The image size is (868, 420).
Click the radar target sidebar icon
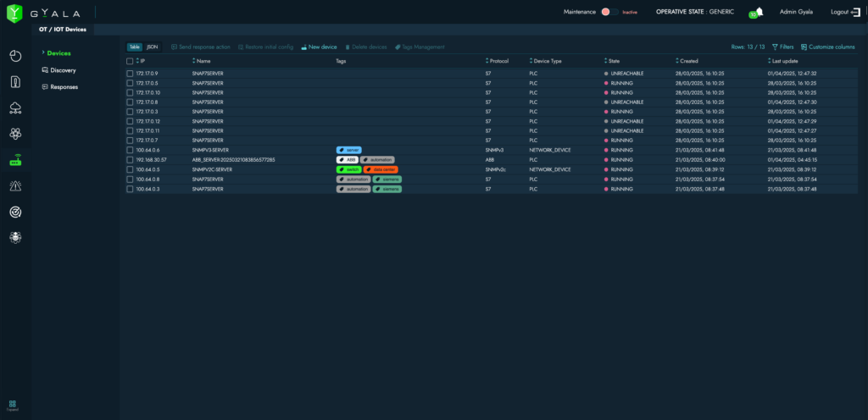coord(15,212)
